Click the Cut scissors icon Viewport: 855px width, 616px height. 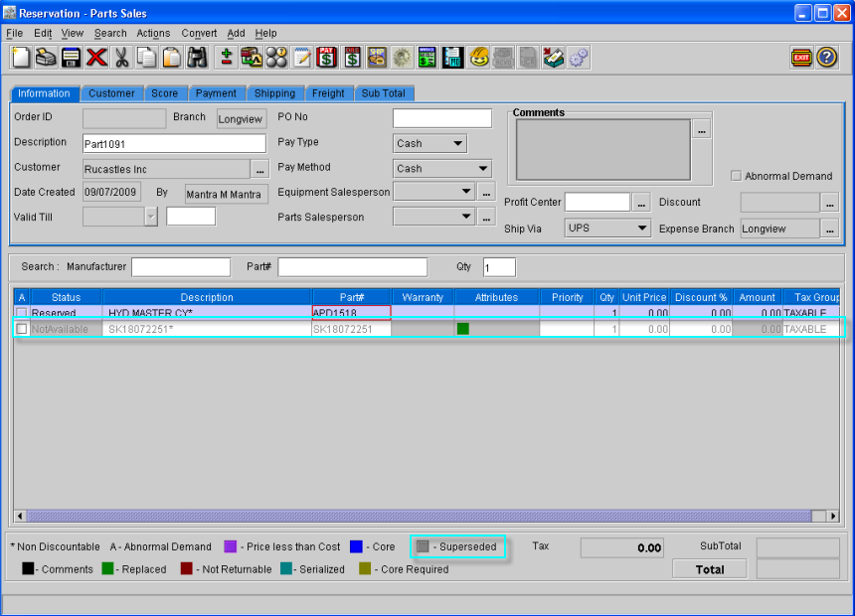[x=121, y=58]
